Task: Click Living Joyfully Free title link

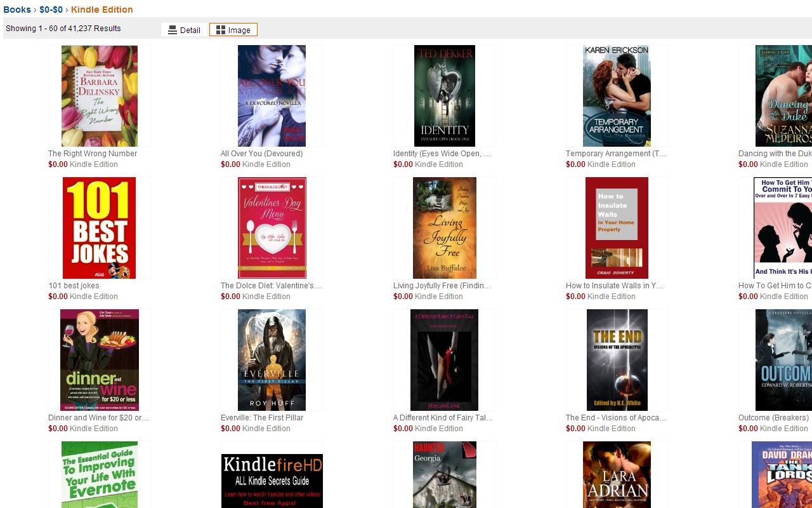Action: [x=442, y=286]
